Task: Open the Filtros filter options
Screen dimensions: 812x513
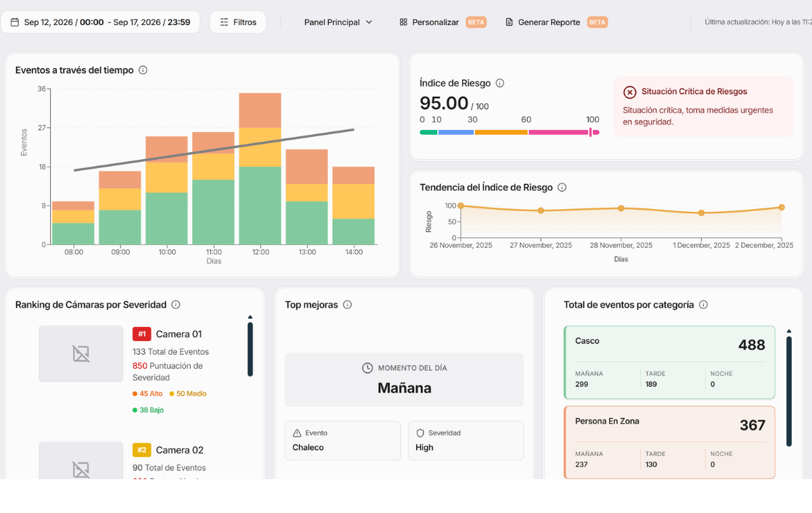Action: [x=238, y=22]
